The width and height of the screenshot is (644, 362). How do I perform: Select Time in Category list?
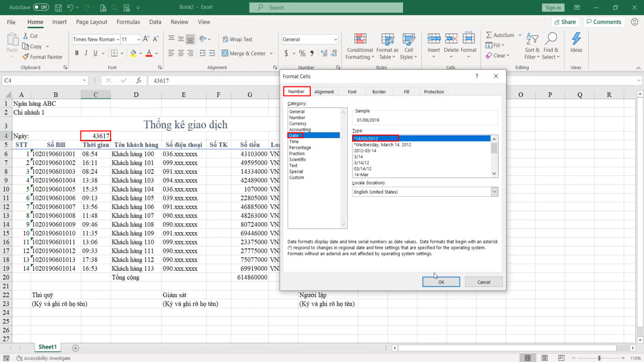point(294,142)
